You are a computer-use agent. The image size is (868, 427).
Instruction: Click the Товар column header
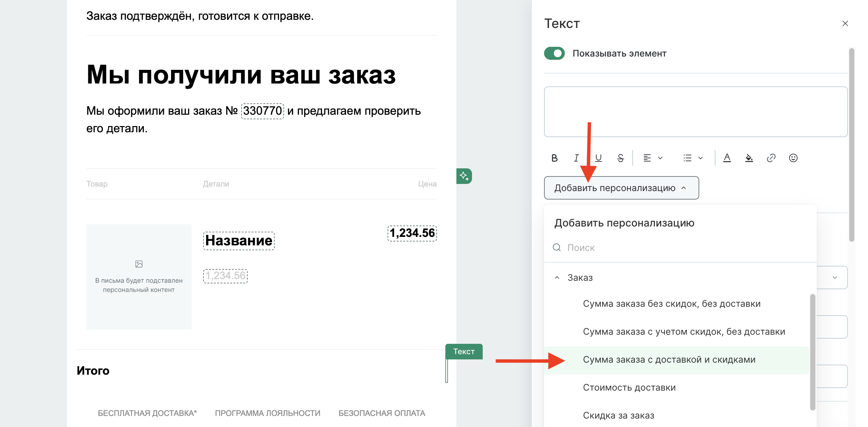coord(97,184)
